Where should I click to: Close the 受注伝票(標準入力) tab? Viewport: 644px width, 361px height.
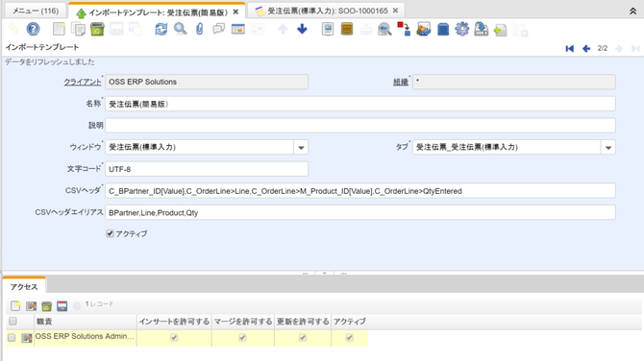395,11
